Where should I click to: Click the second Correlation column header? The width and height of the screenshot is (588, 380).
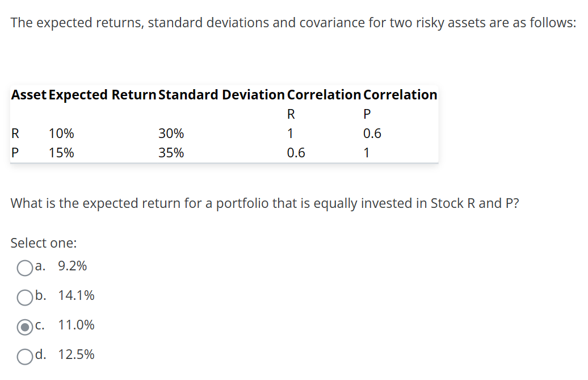(401, 95)
